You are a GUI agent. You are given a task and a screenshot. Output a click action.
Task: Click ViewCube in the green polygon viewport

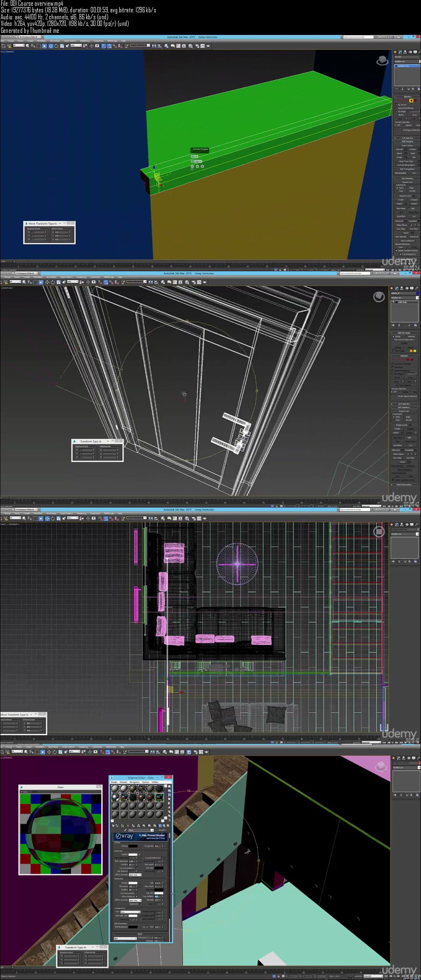(x=382, y=61)
